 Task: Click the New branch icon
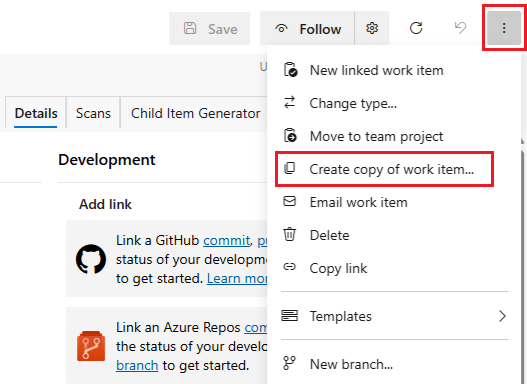point(289,363)
